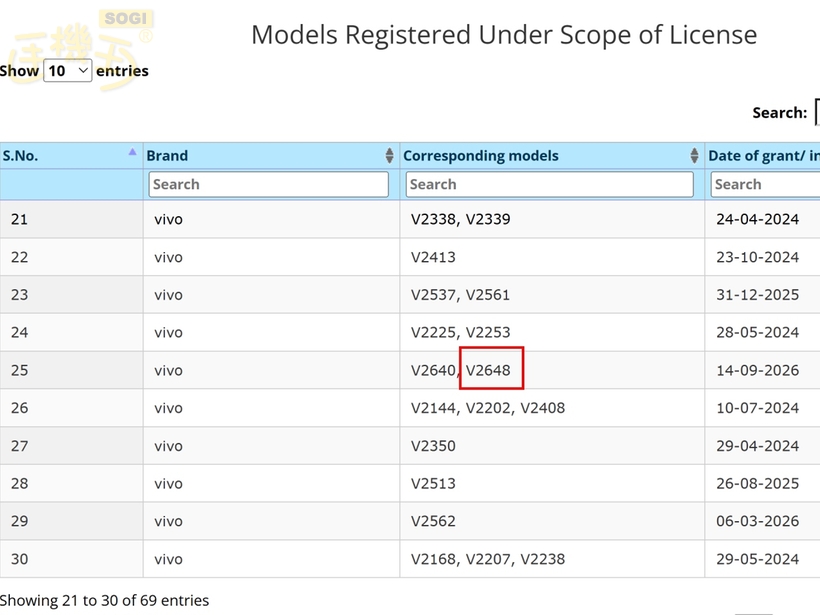Select cell with models V2338, V2339
Screen dimensions: 820x615
tap(552, 219)
